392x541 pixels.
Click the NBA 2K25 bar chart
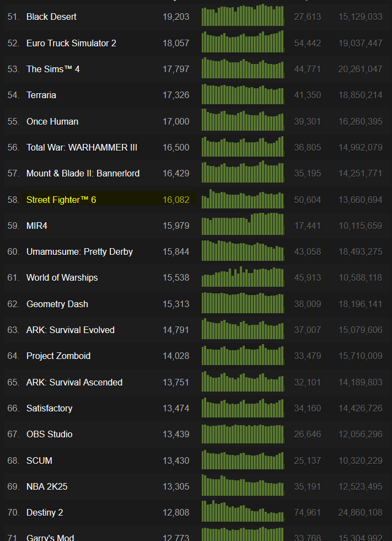(243, 485)
